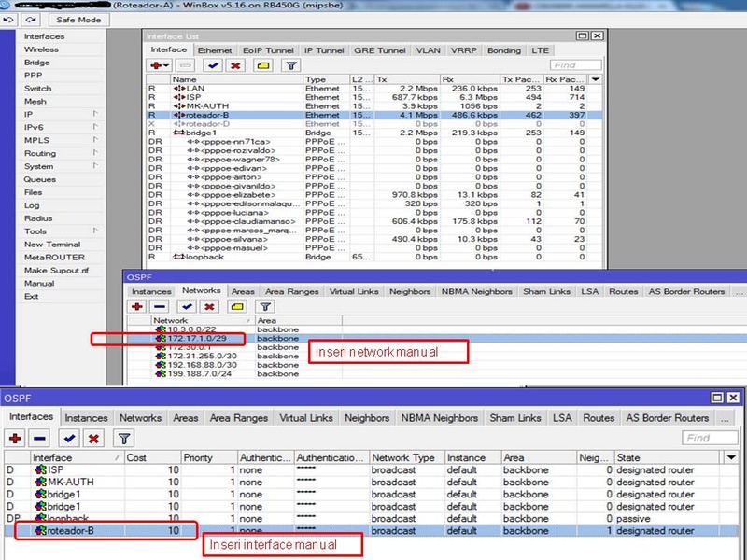
Task: Switch to VLAN tab in Interface List
Action: pyautogui.click(x=428, y=50)
